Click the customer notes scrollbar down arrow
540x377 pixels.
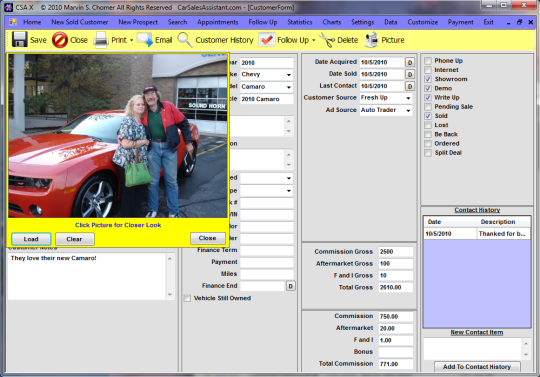click(170, 294)
